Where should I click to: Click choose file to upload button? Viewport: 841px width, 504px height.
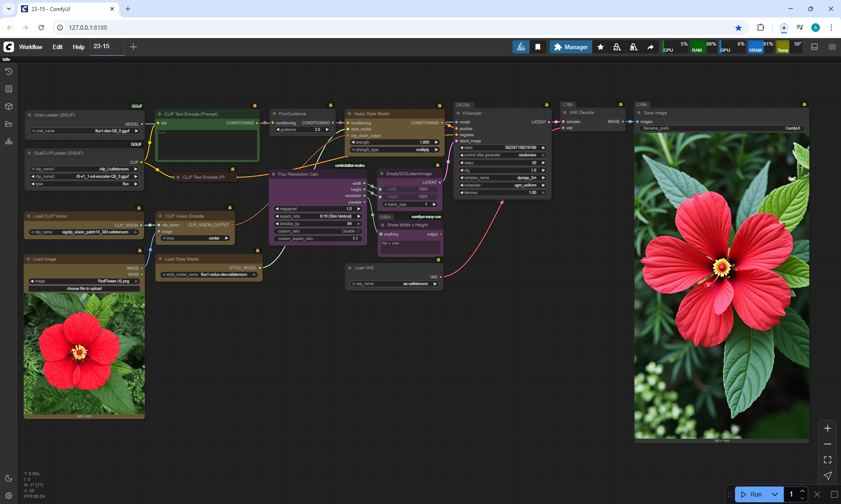tap(84, 289)
